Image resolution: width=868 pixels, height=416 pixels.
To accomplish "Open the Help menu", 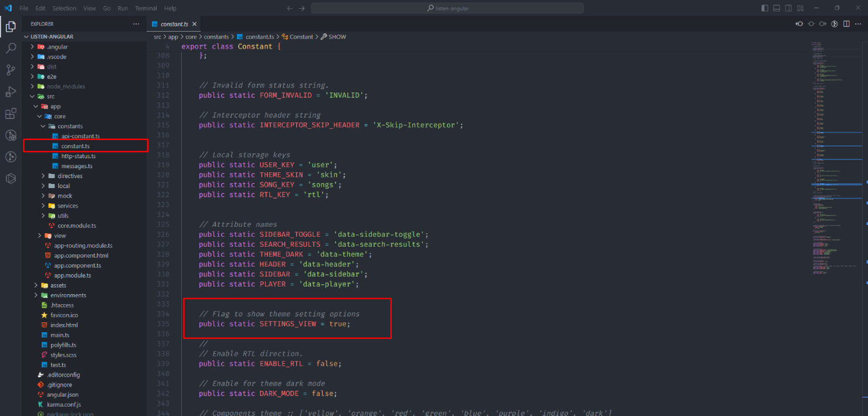I will [170, 8].
